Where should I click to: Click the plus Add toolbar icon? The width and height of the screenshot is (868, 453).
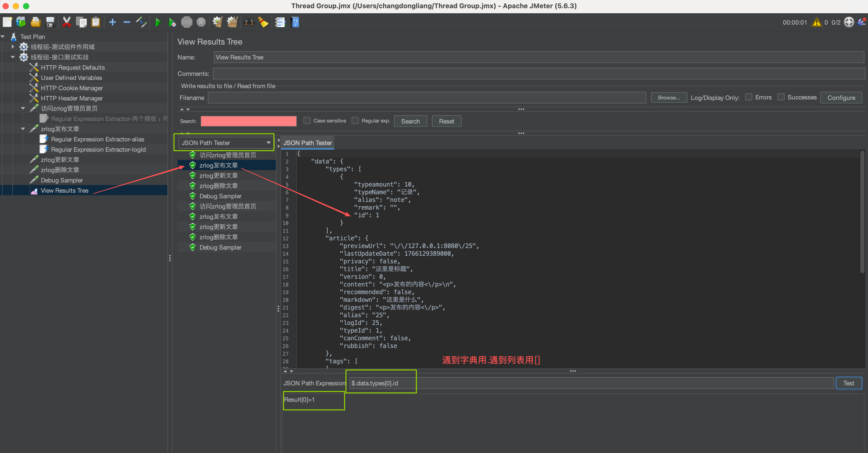point(113,22)
